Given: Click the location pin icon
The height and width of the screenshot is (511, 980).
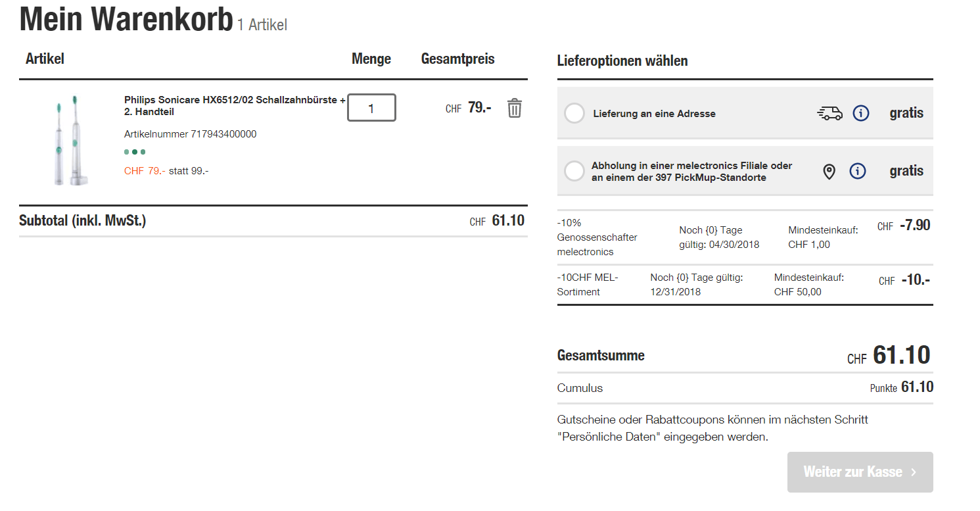Looking at the screenshot, I should pyautogui.click(x=829, y=172).
